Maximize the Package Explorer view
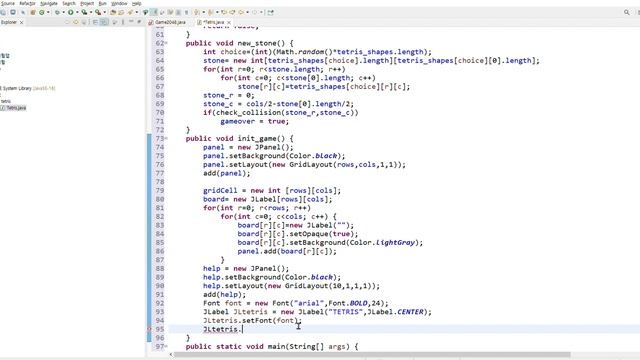640x360 pixels. (x=139, y=22)
